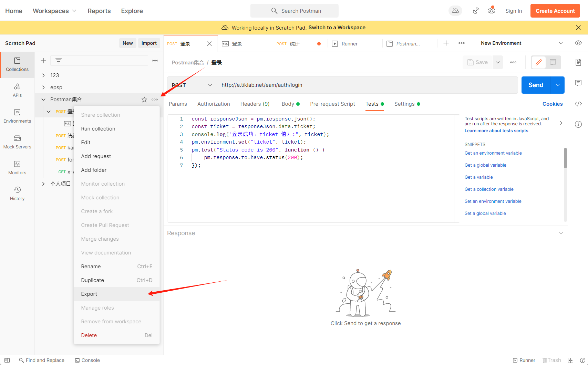The image size is (588, 365).
Task: Switch to comment mode icon
Action: point(553,62)
